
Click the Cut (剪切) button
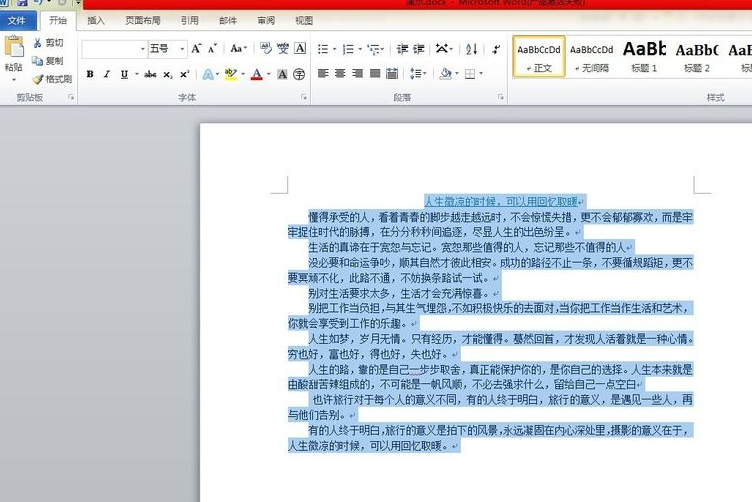tap(48, 43)
